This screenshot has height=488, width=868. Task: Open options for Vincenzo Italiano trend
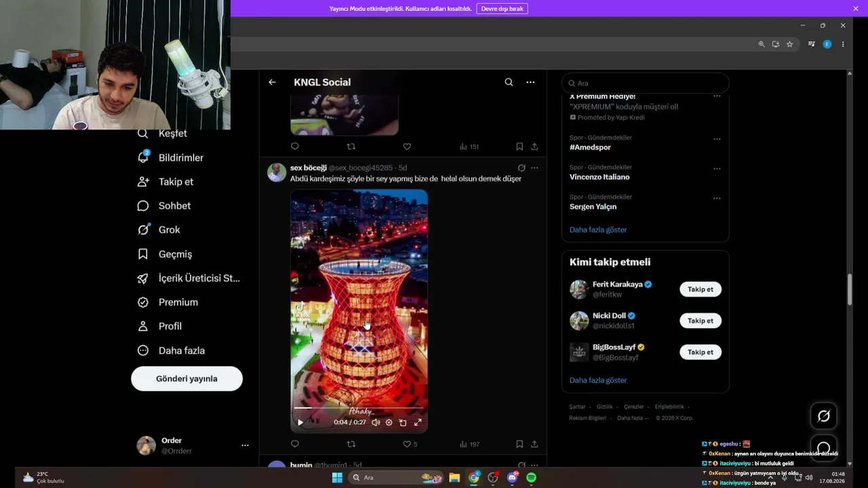[717, 169]
